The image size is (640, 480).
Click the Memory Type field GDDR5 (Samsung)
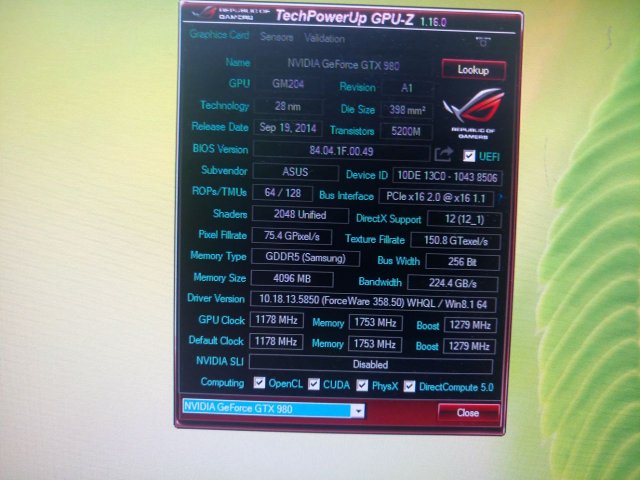[305, 258]
